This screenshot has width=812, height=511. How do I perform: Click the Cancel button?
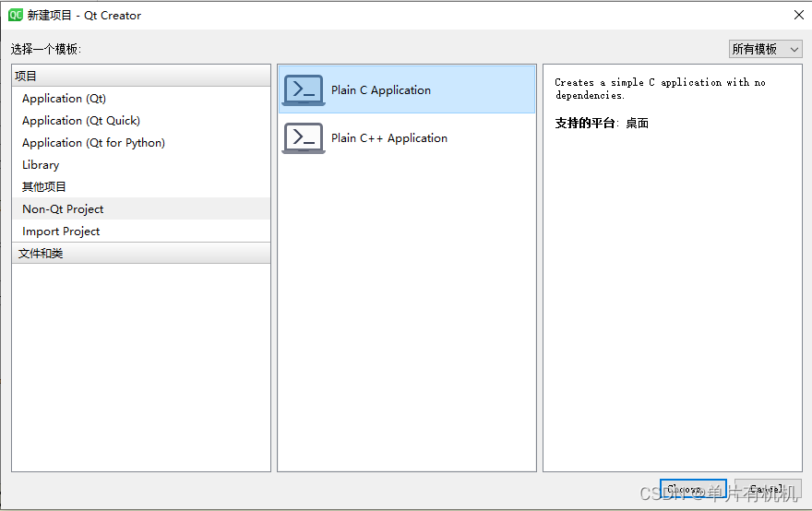768,489
